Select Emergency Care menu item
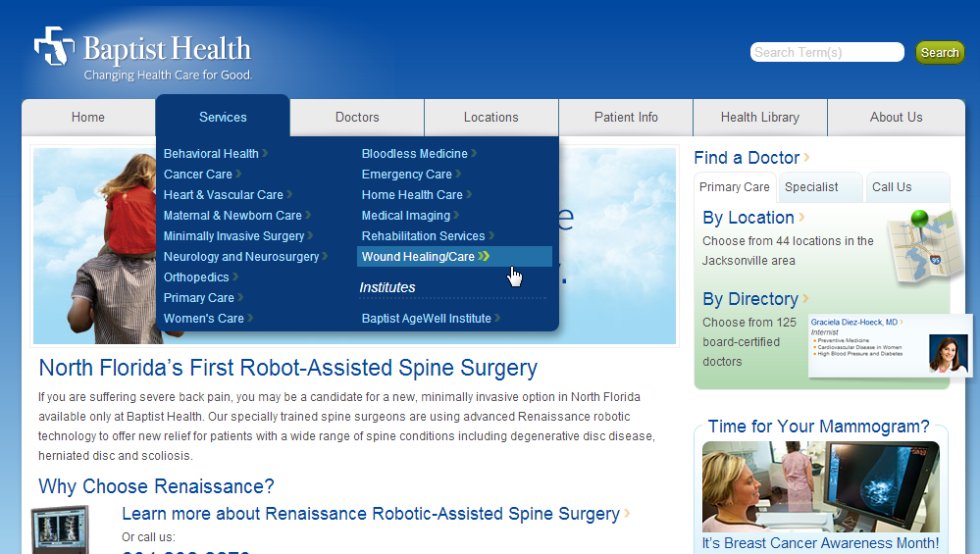This screenshot has height=554, width=980. [x=407, y=175]
